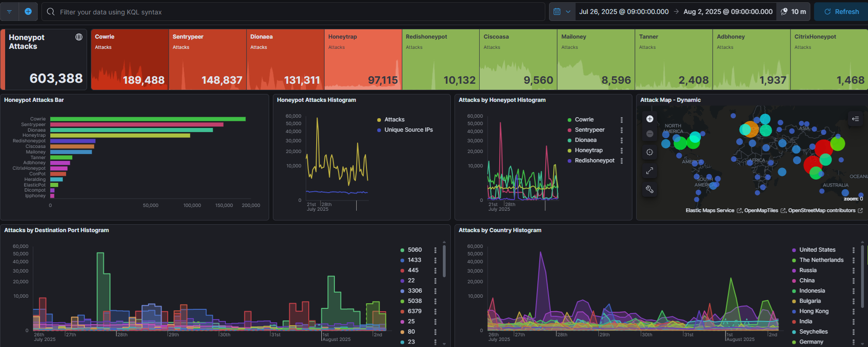Open the OpenStreetMap contributors link

click(x=825, y=211)
